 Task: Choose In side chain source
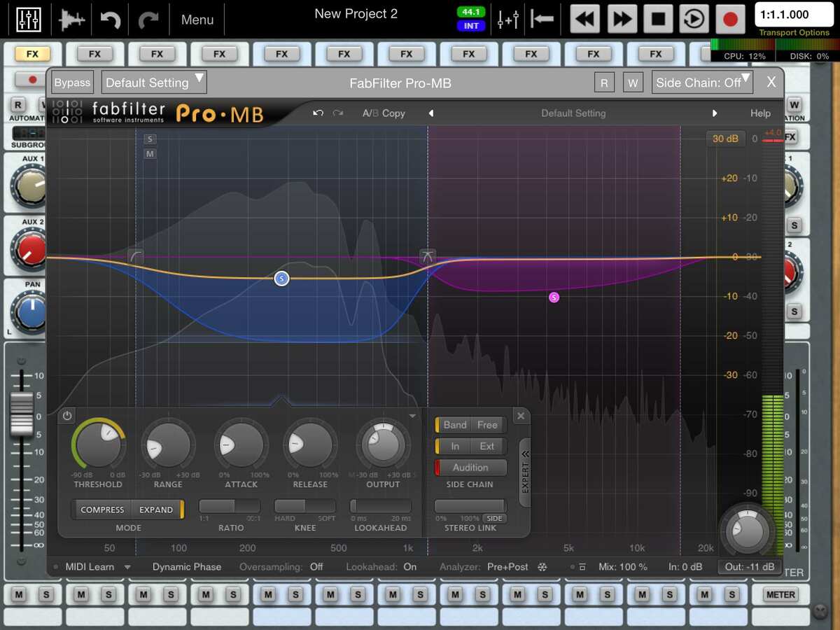pos(455,446)
